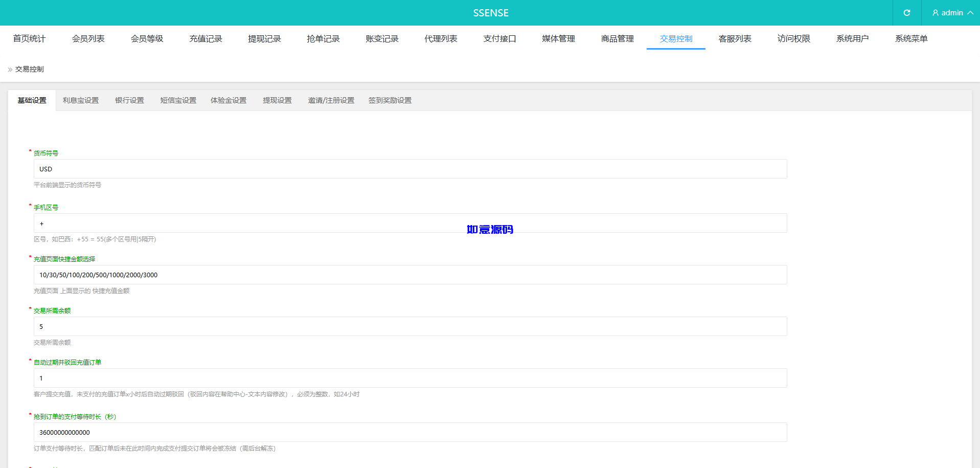The image size is (980, 468).
Task: Go to 访问权限 menu
Action: click(x=793, y=39)
